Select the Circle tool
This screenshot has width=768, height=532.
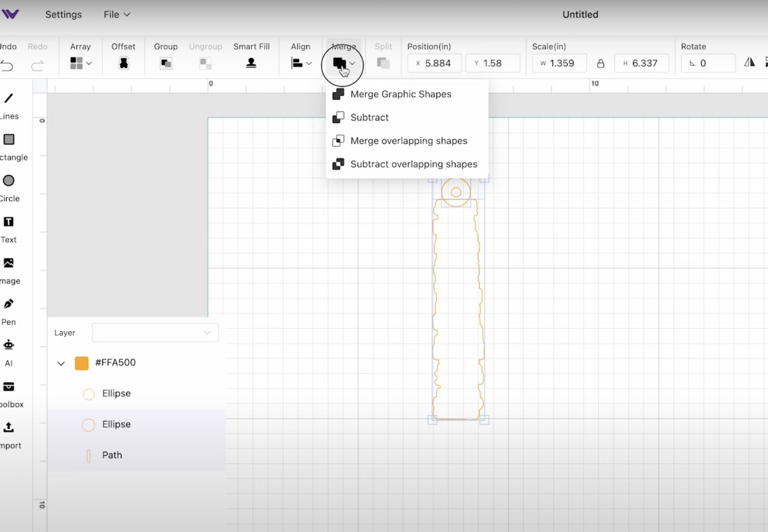8,180
